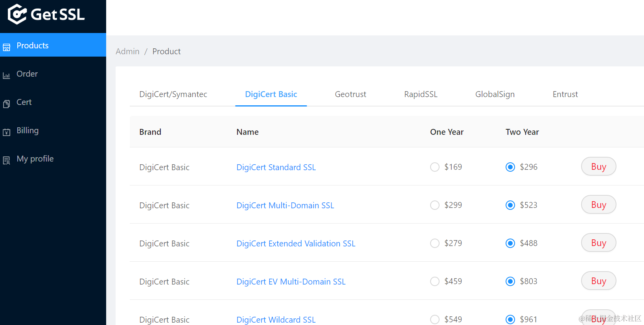644x325 pixels.
Task: Buy DigiCert Extended Validation SSL
Action: [x=598, y=243]
